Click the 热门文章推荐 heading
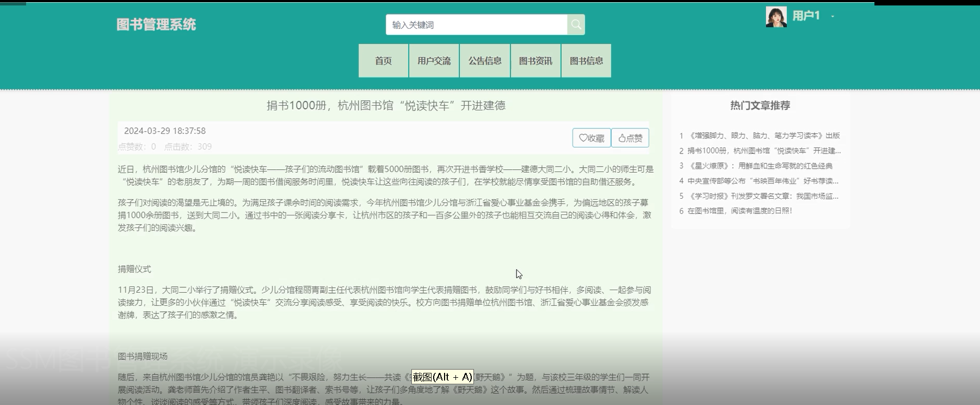 [760, 106]
